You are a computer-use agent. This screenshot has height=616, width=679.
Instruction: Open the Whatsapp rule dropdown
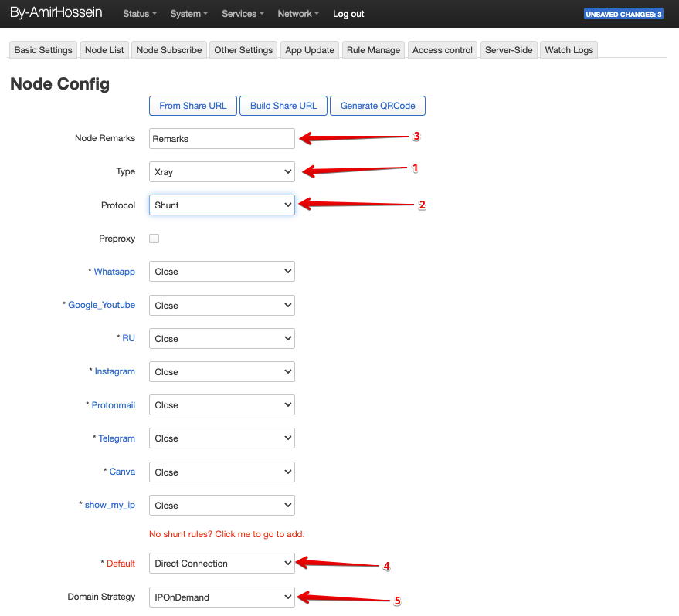point(222,272)
